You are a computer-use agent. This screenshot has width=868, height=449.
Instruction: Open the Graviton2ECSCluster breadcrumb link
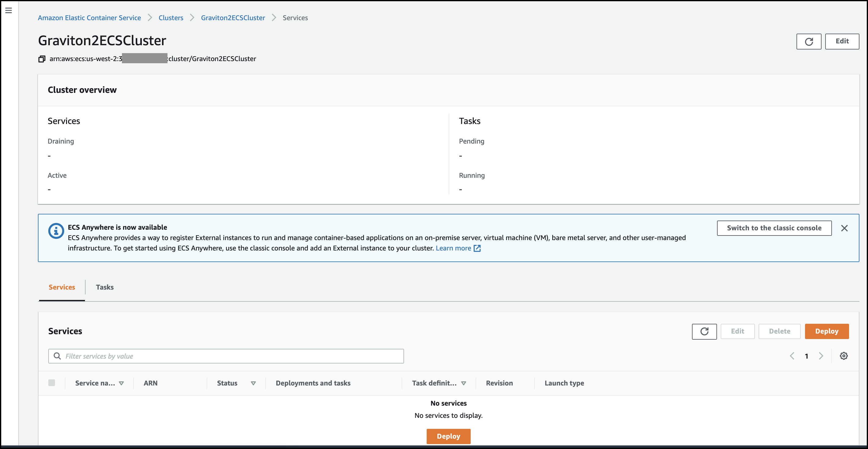[233, 18]
